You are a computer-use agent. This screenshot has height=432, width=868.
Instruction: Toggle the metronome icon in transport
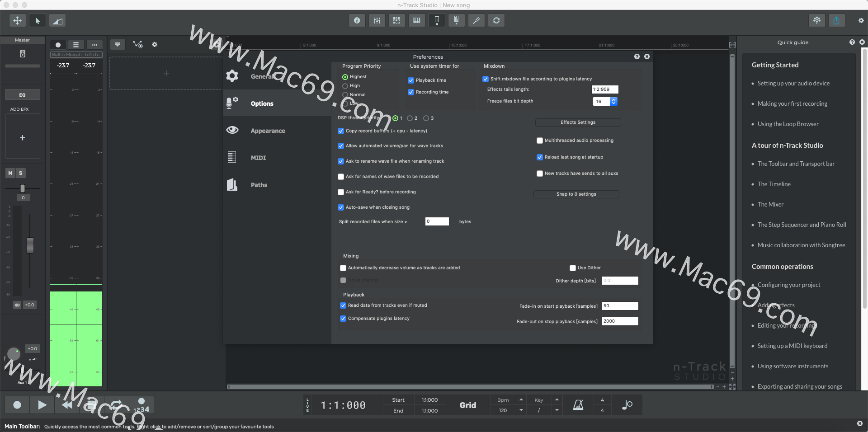(578, 405)
